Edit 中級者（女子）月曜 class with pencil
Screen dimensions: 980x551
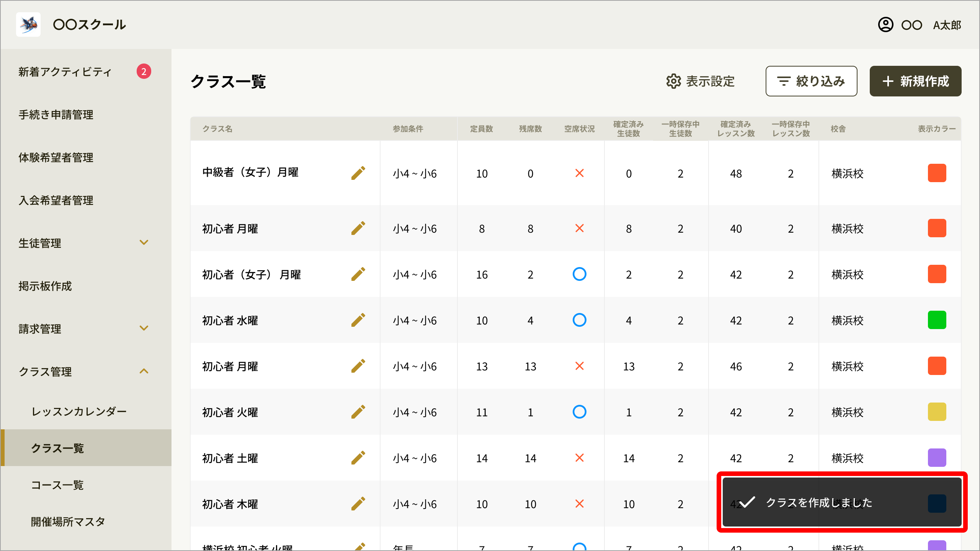point(358,173)
